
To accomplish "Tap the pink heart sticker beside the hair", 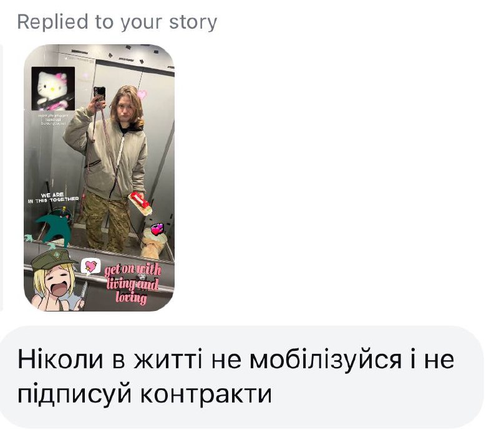I will tap(142, 94).
